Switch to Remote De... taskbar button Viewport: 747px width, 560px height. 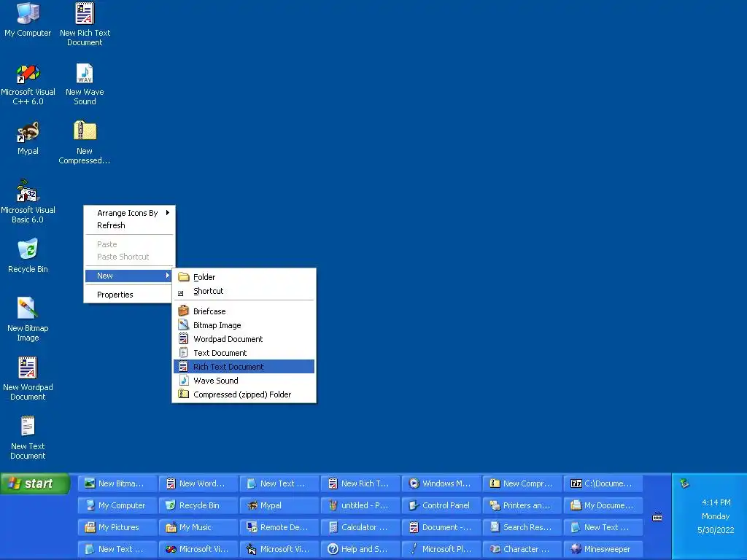pos(279,527)
